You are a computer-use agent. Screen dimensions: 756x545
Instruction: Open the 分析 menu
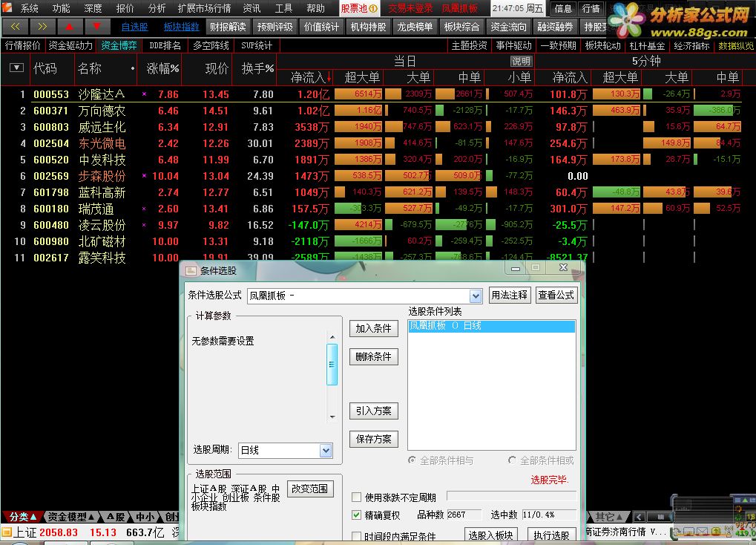coord(157,8)
